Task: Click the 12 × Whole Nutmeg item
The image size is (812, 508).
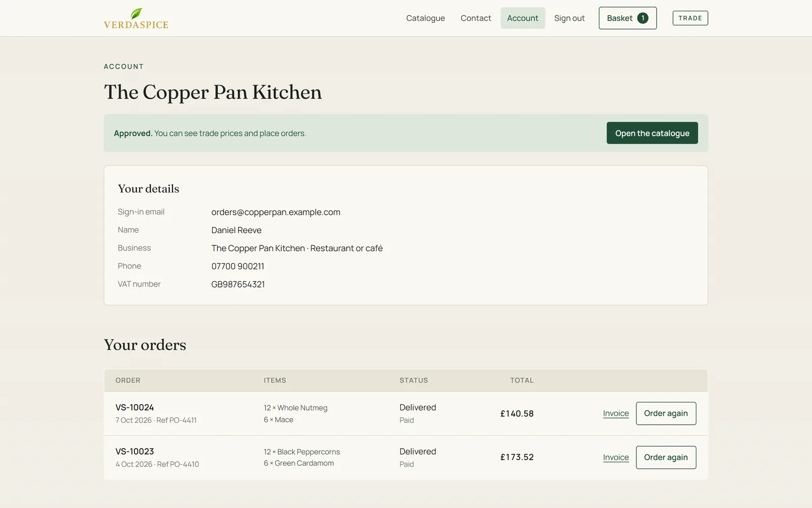Action: (x=295, y=408)
